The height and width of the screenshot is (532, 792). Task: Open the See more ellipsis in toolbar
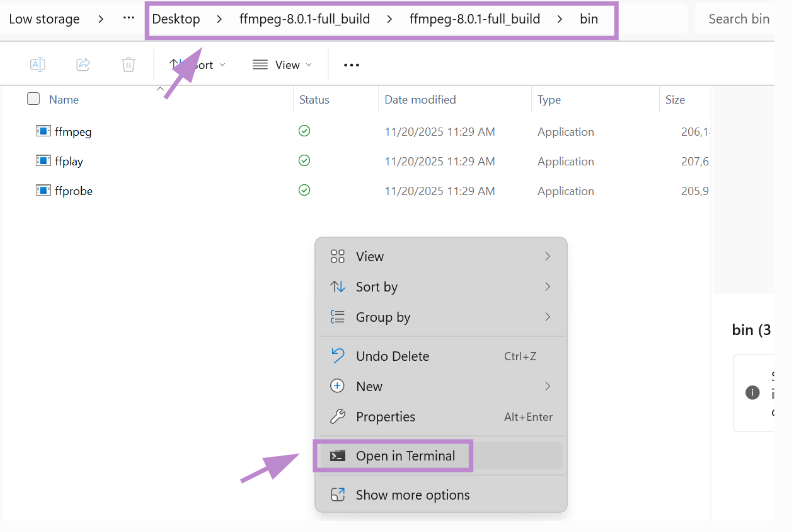pyautogui.click(x=351, y=65)
